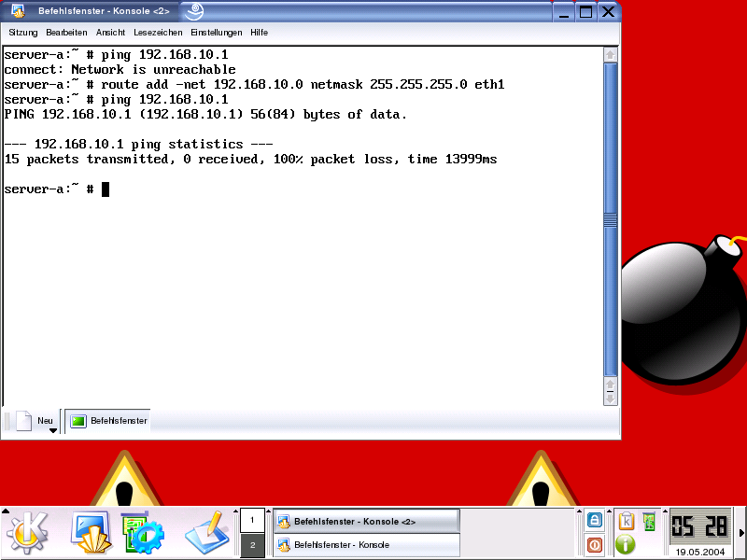Click the green info tray icon
The image size is (747, 560).
point(626,544)
